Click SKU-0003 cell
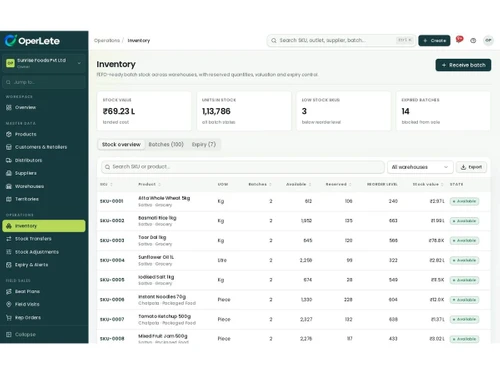The image size is (500, 375). (x=112, y=240)
